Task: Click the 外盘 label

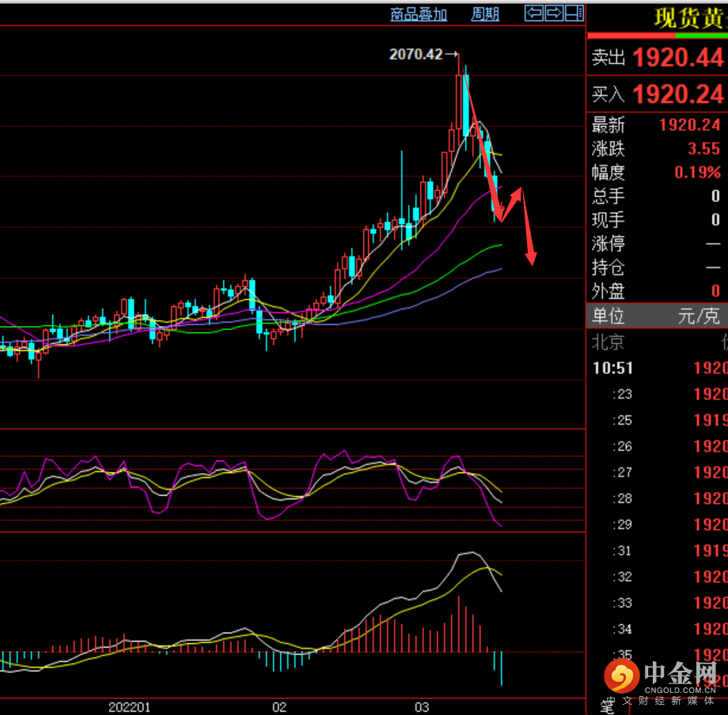Action: pos(609,291)
